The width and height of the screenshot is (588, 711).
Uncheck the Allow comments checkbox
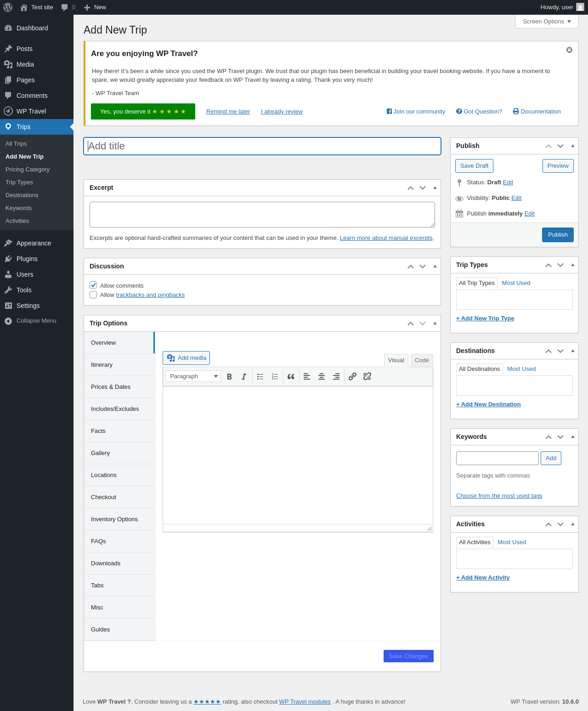(93, 285)
